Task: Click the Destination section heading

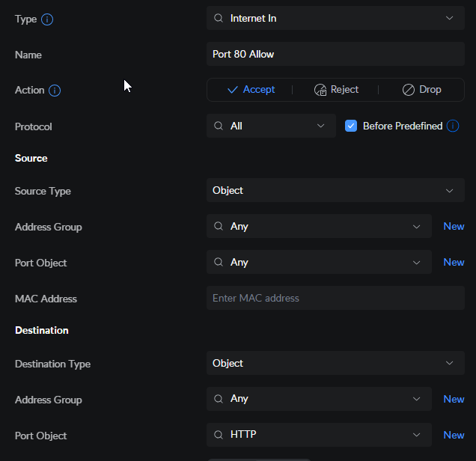Action: click(42, 330)
